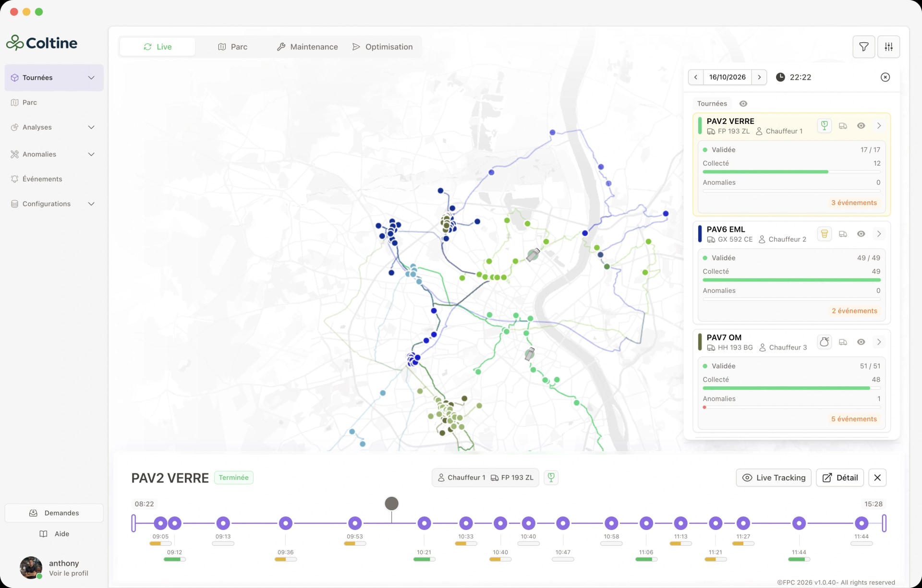Go to previous date arrow
Screen dimensions: 922x588
(696, 77)
